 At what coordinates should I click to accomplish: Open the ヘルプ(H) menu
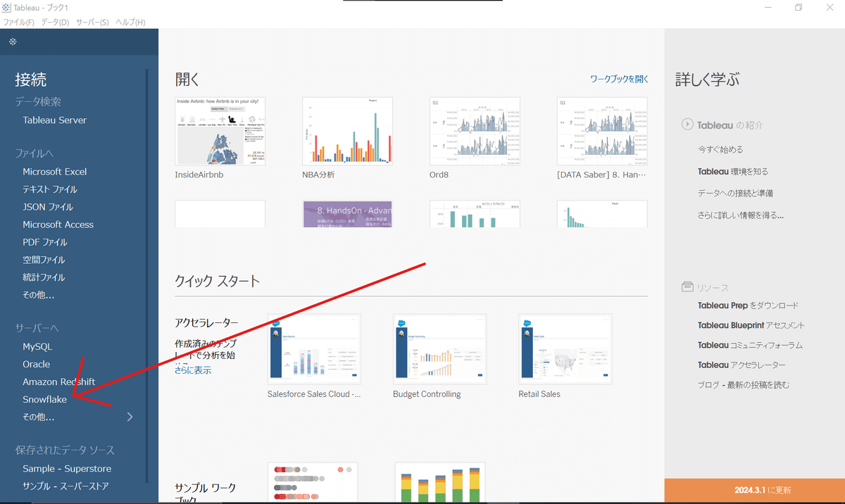tap(130, 23)
